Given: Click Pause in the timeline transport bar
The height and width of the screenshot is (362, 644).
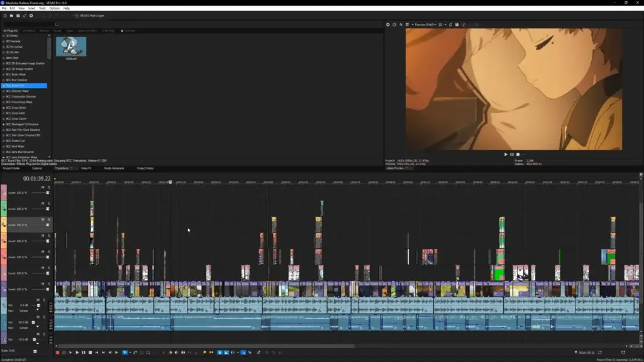Looking at the screenshot, I should point(84,353).
